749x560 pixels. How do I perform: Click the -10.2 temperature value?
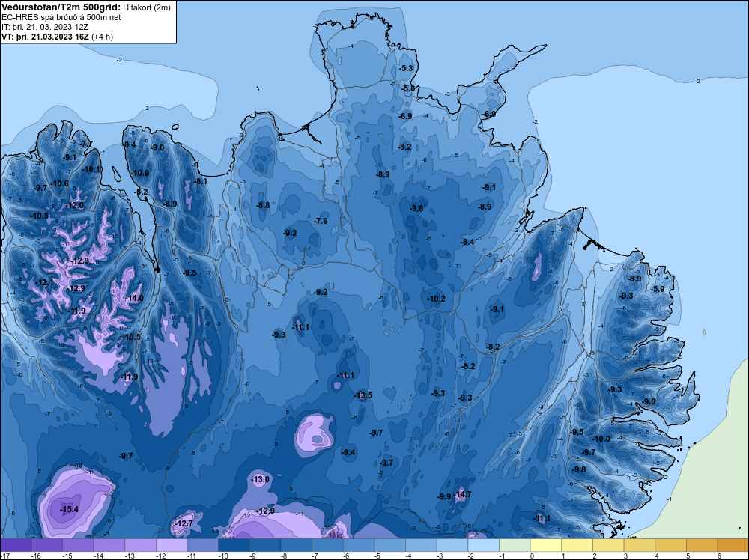pyautogui.click(x=437, y=299)
